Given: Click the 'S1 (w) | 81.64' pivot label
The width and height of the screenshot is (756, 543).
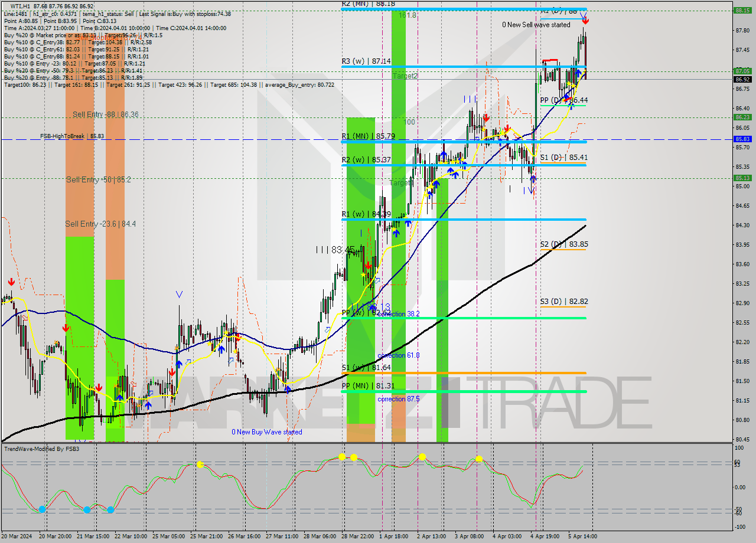Looking at the screenshot, I should tap(366, 367).
